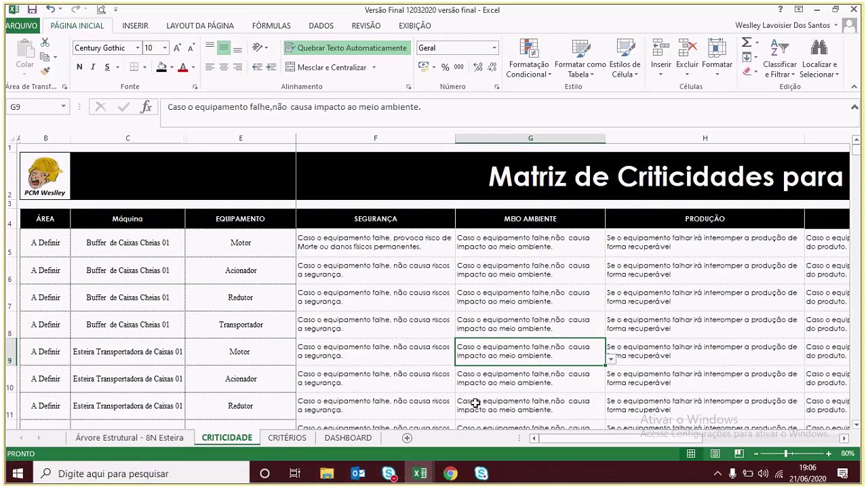Viewport: 868px width, 488px height.
Task: Open Árvore Estrutural - 8N Esteira sheet
Action: point(130,438)
